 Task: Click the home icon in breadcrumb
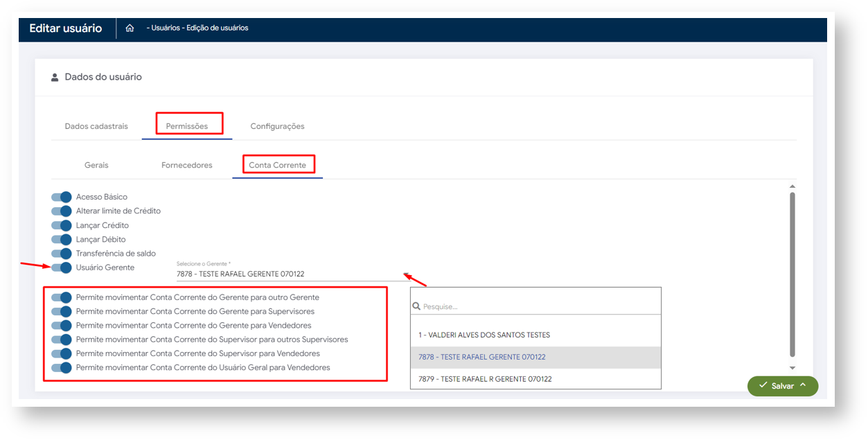130,28
